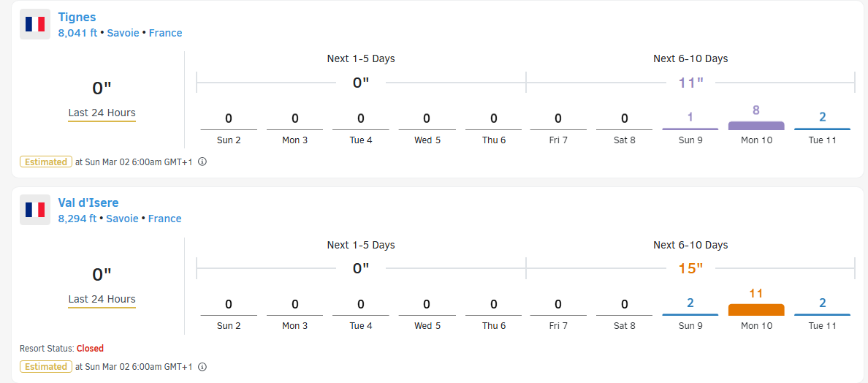868x383 pixels.
Task: Click Savoie region link under Tignes
Action: [123, 33]
